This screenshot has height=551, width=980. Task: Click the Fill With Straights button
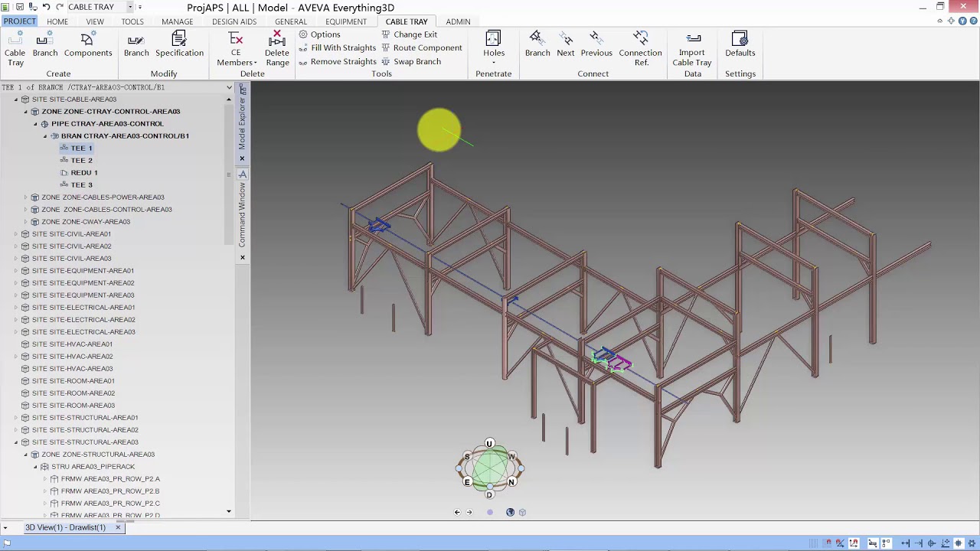point(337,48)
